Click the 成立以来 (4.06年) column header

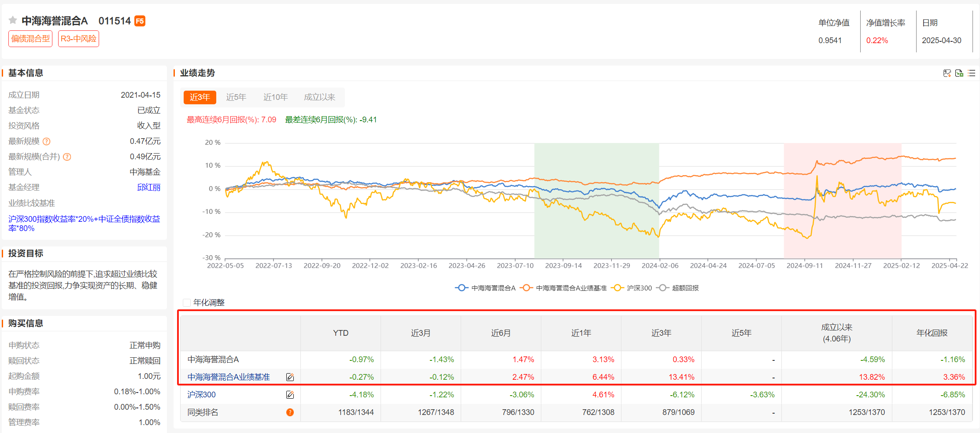837,333
